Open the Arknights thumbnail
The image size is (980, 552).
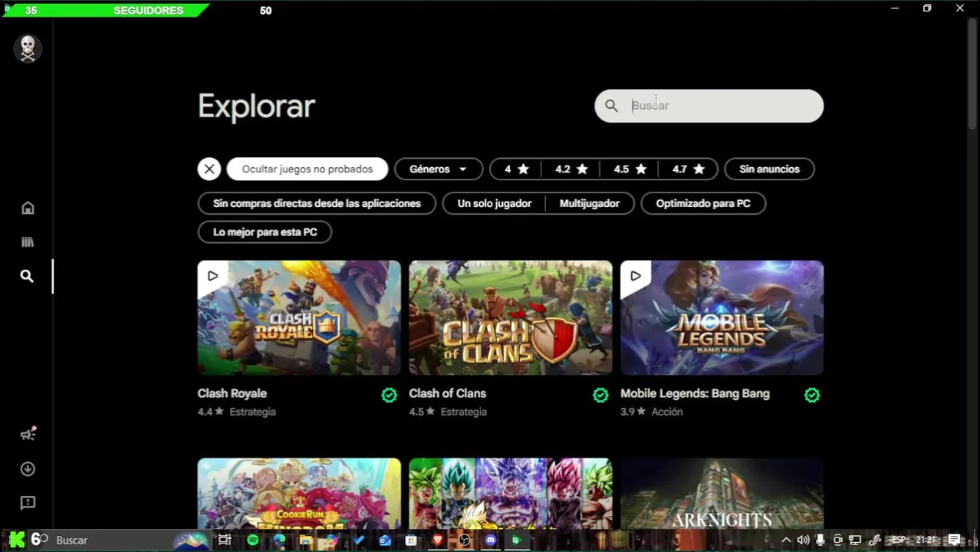pos(722,494)
